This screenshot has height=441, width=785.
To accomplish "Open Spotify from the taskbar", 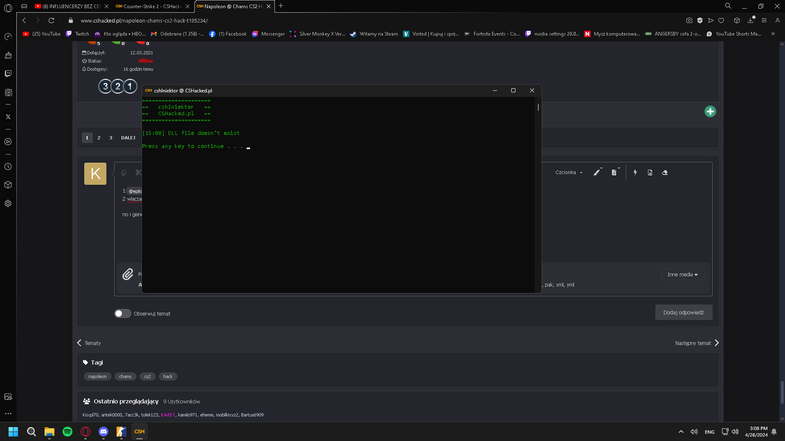I will coord(67,432).
